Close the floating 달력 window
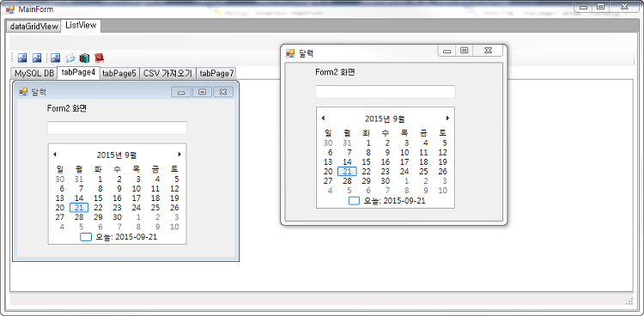Screen dimensions: 644x316 click(488, 51)
